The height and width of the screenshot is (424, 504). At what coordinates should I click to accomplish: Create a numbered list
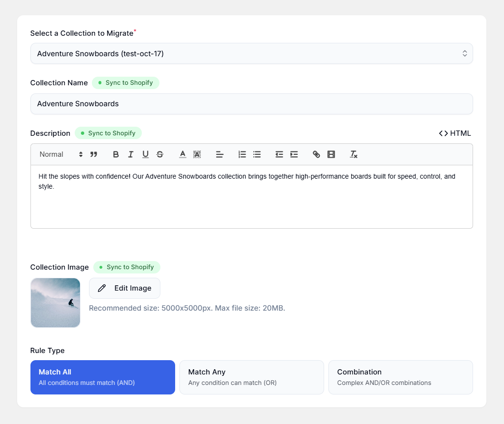point(242,154)
